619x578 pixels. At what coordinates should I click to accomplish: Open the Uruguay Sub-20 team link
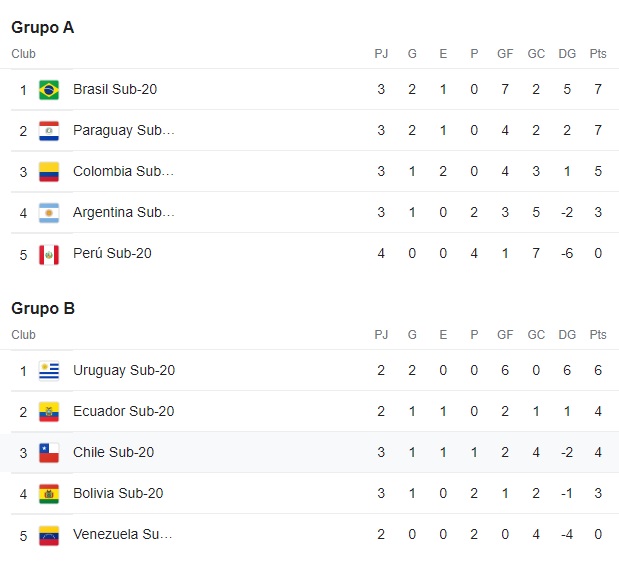tap(124, 370)
